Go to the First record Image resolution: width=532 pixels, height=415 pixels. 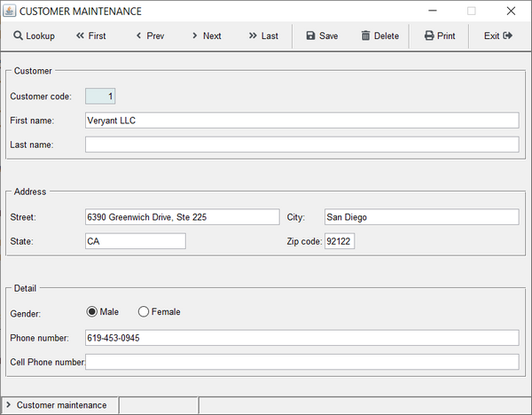pos(90,36)
